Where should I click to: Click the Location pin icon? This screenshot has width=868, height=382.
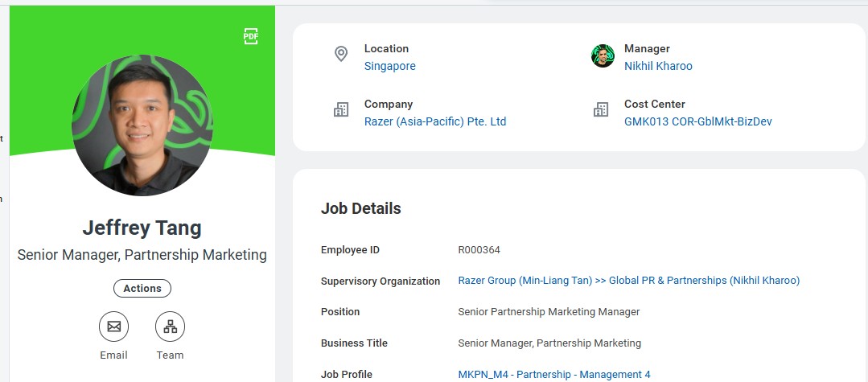(341, 54)
